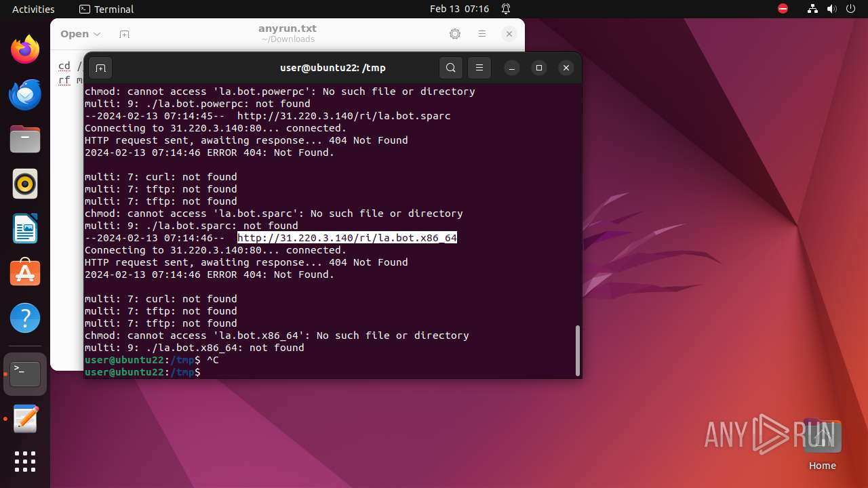Click "multi: 9: ./la.bot.x86_64: not found" line
This screenshot has height=488, width=868.
(x=195, y=348)
